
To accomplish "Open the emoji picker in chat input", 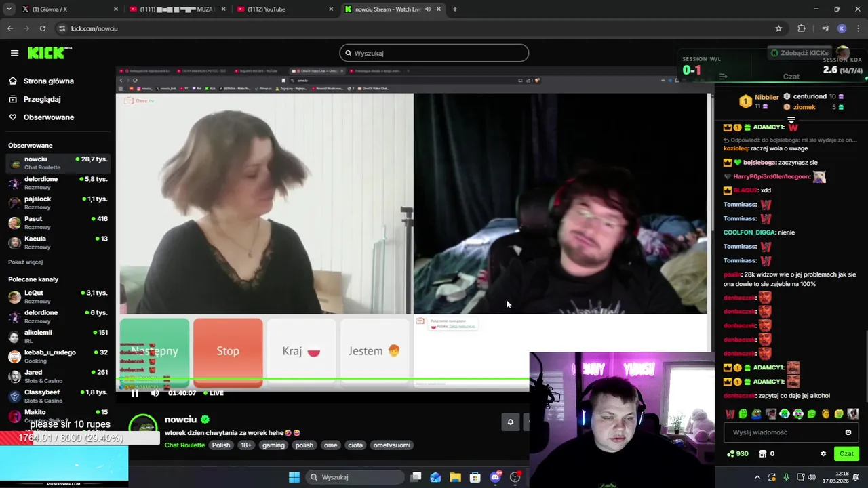I will pos(848,432).
